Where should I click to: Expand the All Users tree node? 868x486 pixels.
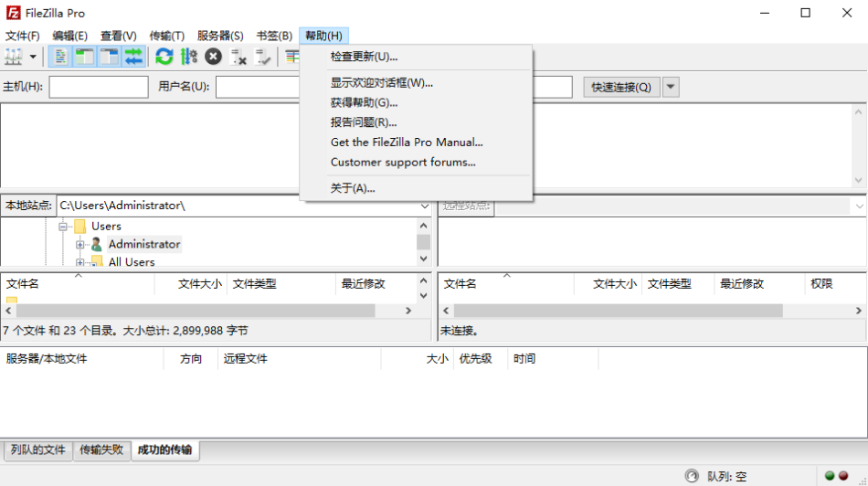(x=80, y=262)
